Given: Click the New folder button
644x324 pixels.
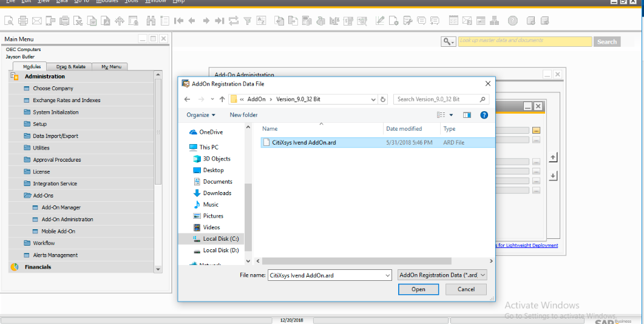Looking at the screenshot, I should tap(243, 115).
